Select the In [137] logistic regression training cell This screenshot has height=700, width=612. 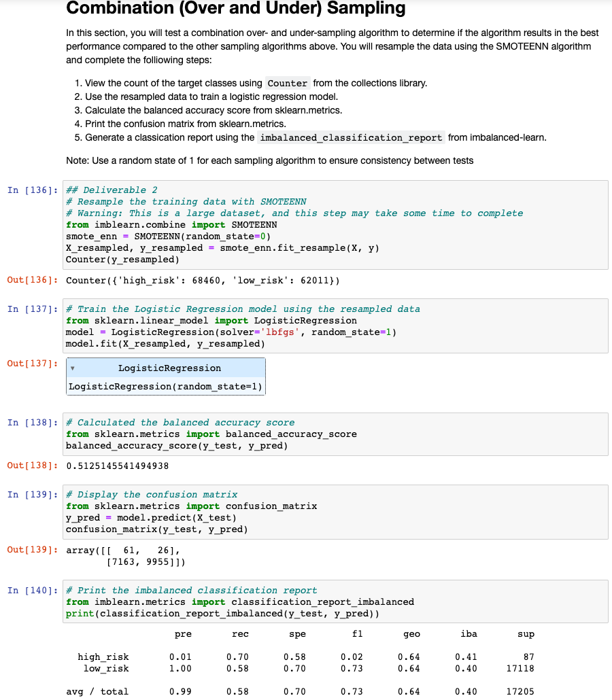coord(272,325)
